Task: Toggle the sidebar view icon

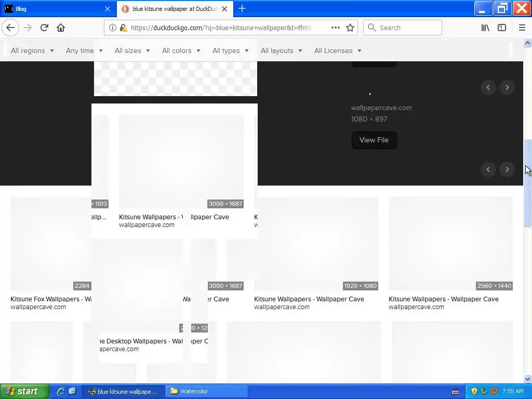Action: 502,28
